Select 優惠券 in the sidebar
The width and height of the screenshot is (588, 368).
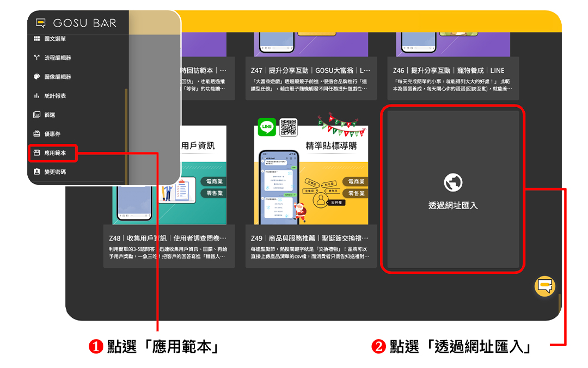point(52,134)
